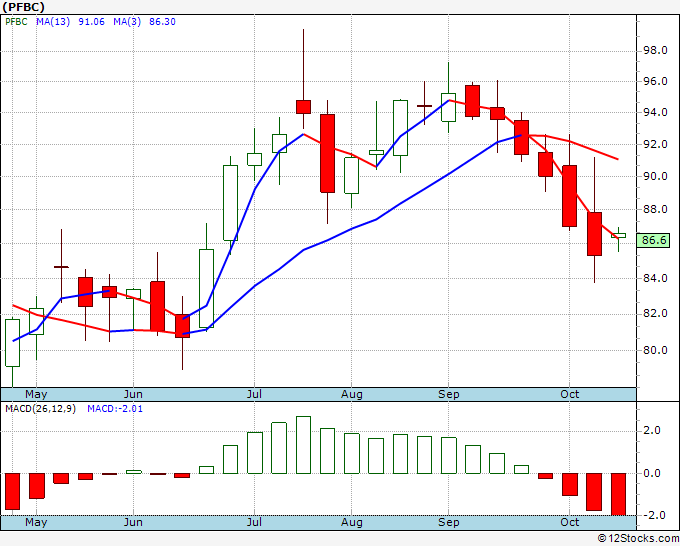The image size is (680, 546).
Task: Click the 2.0 label on MACD axis
Action: pyautogui.click(x=652, y=431)
